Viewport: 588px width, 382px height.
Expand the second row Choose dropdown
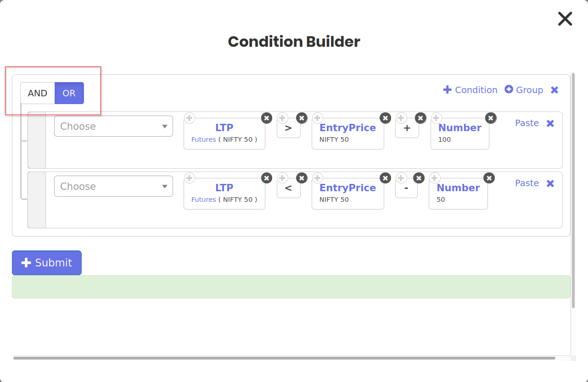113,186
